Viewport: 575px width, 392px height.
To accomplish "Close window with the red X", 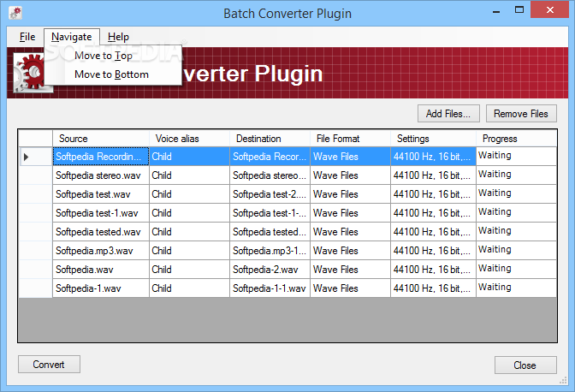I will (549, 10).
